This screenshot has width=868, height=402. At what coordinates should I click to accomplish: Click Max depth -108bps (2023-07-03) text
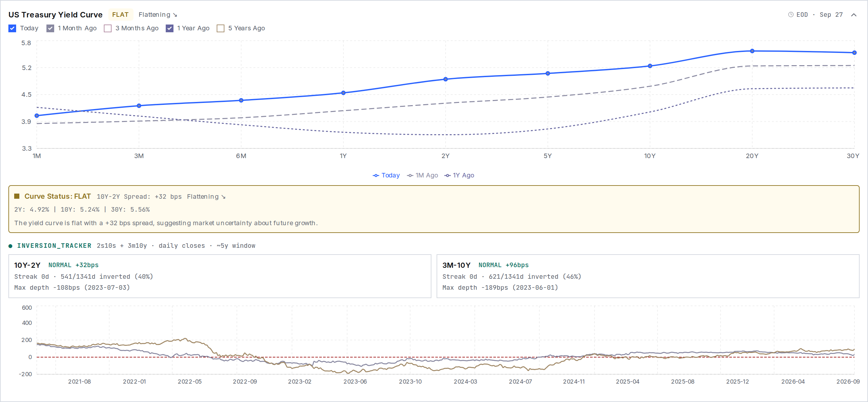click(72, 288)
